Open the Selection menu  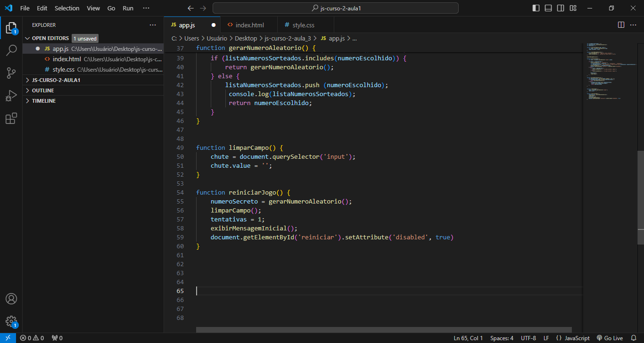click(x=67, y=8)
